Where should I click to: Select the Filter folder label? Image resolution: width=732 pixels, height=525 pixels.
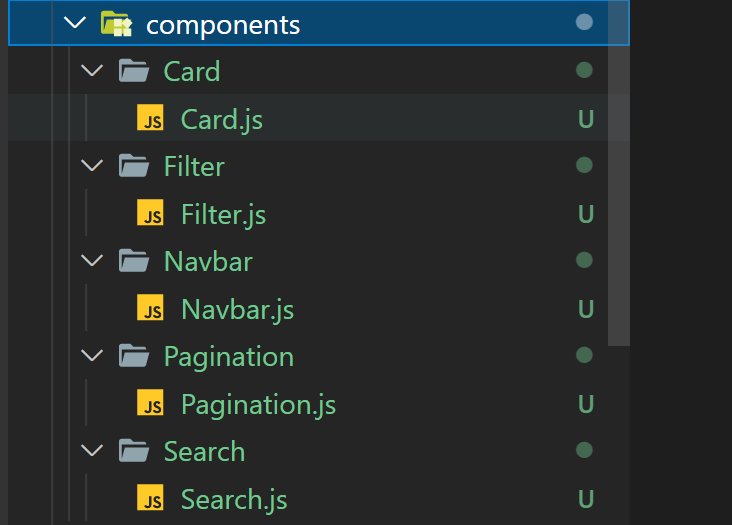194,167
